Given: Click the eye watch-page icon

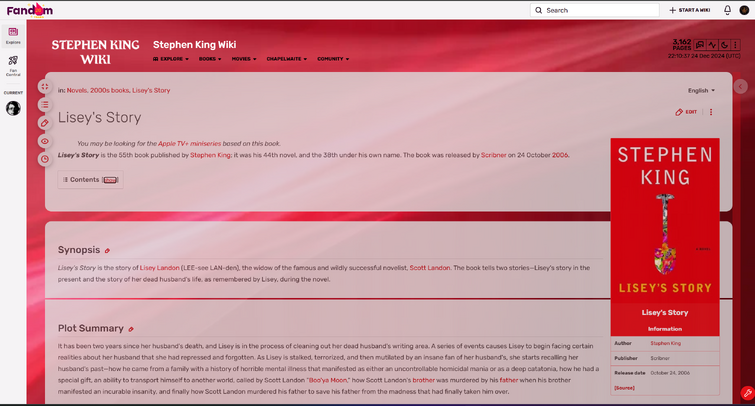Looking at the screenshot, I should [x=45, y=141].
